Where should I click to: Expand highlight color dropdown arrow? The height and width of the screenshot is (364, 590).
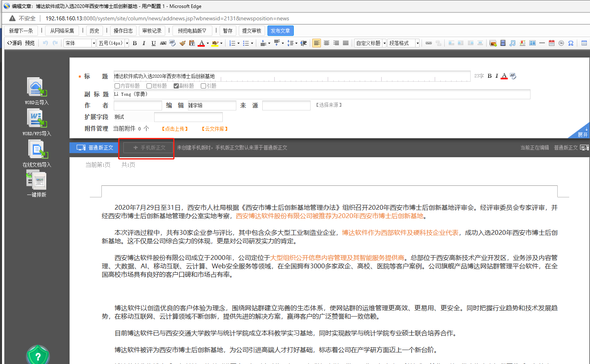(221, 43)
